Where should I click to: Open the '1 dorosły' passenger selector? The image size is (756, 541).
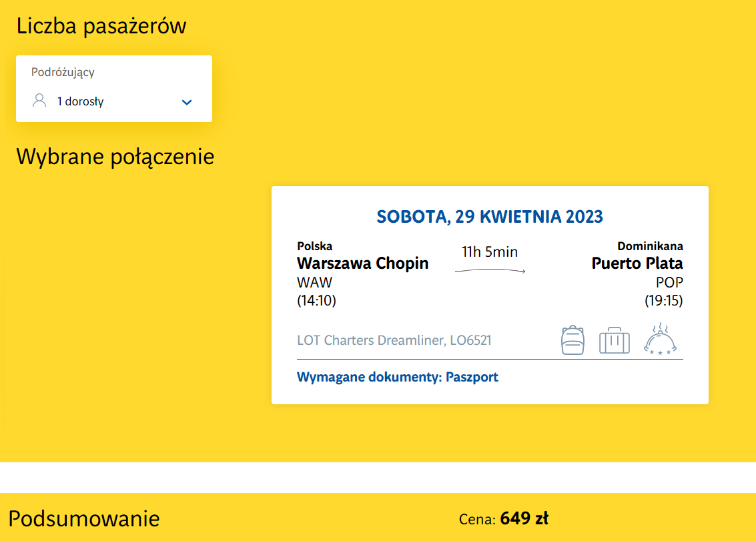[81, 102]
